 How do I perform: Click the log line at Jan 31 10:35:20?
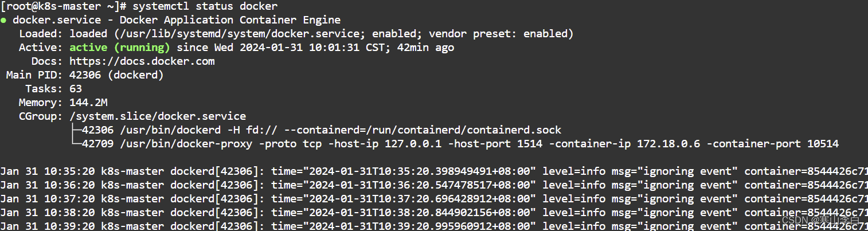pos(434,171)
